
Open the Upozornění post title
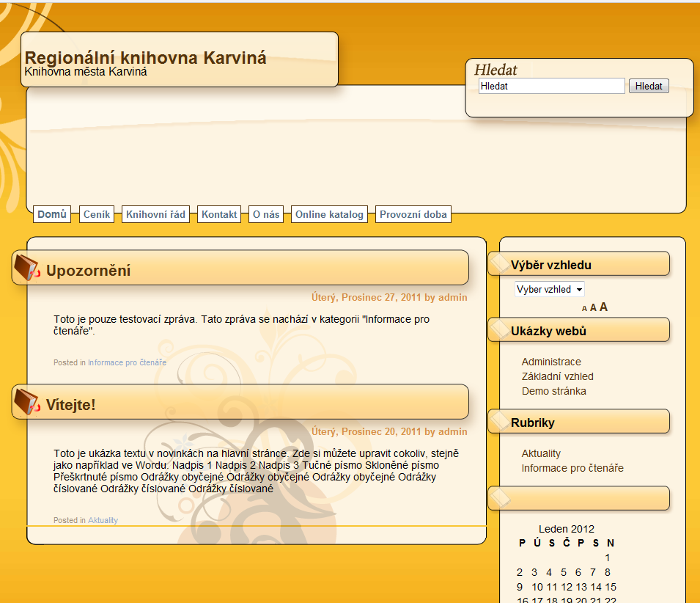(x=89, y=271)
